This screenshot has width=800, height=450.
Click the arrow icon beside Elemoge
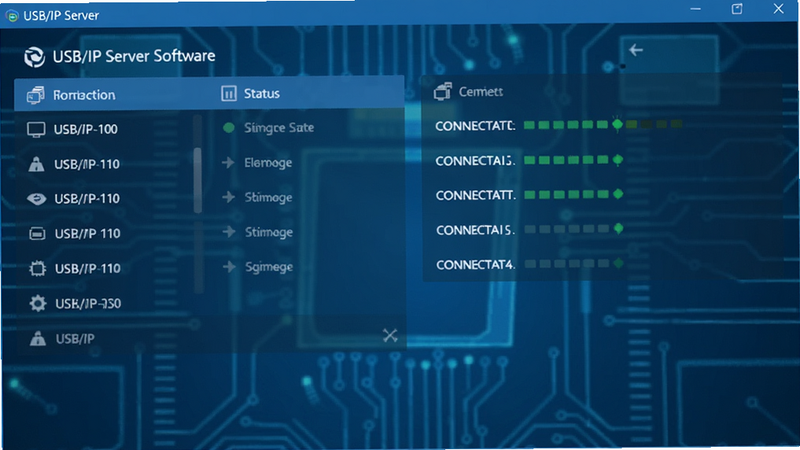[228, 163]
